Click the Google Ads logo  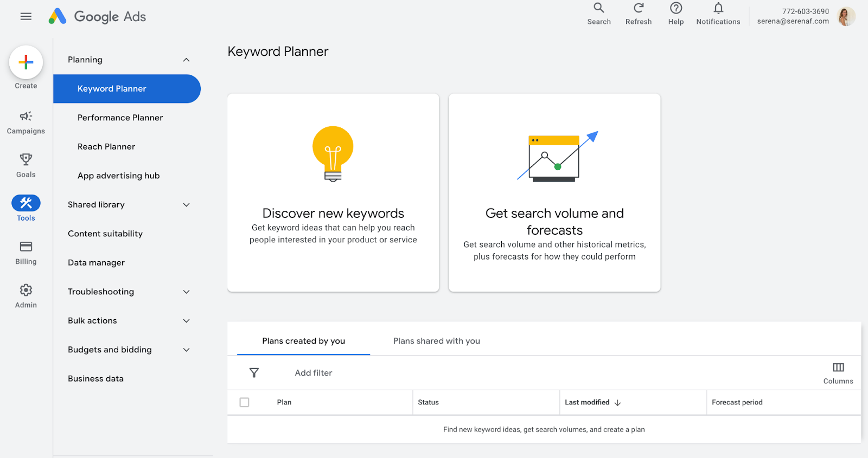[x=97, y=16]
